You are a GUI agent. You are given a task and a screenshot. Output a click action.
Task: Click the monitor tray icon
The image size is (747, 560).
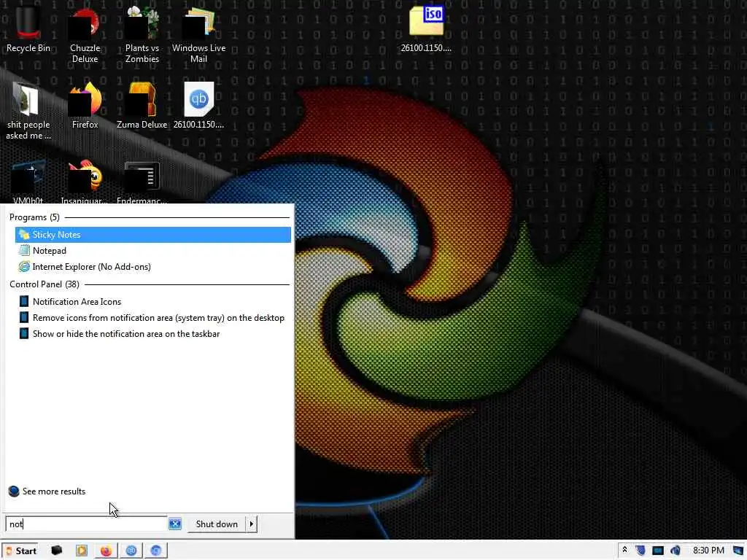[658, 551]
